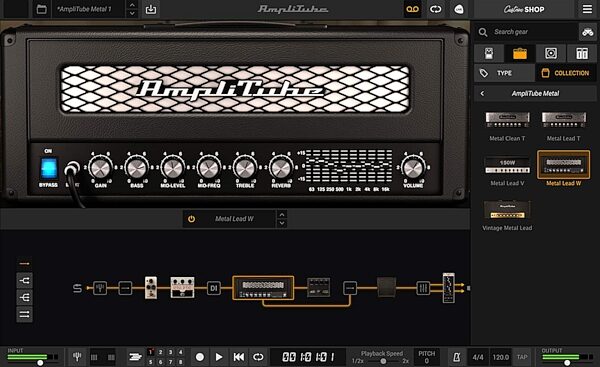Viewport: 600px width, 367px height.
Task: Click the tuner block in signal chain
Action: tap(100, 288)
